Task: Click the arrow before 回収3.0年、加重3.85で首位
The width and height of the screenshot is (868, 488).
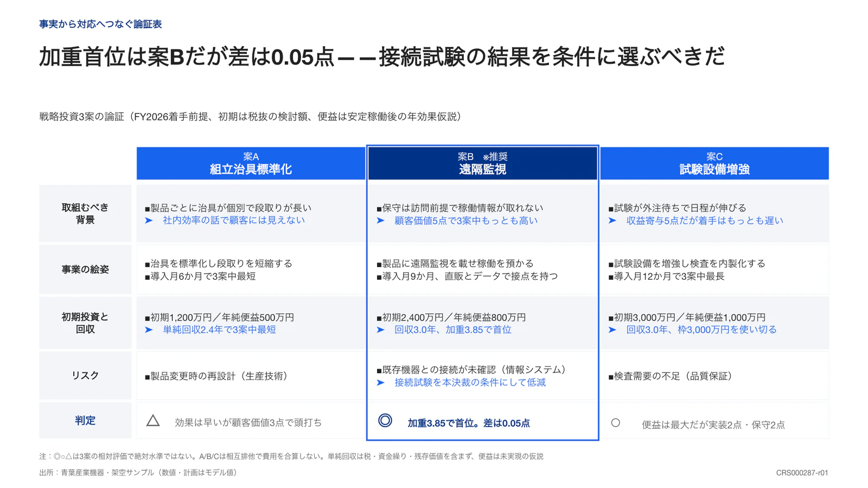Action: pos(381,330)
